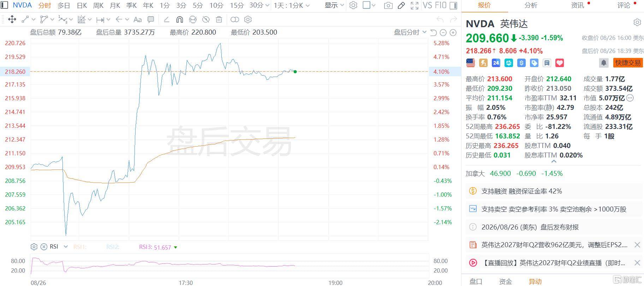Click the US flag market icon
This screenshot has width=644, height=286.
(x=471, y=63)
